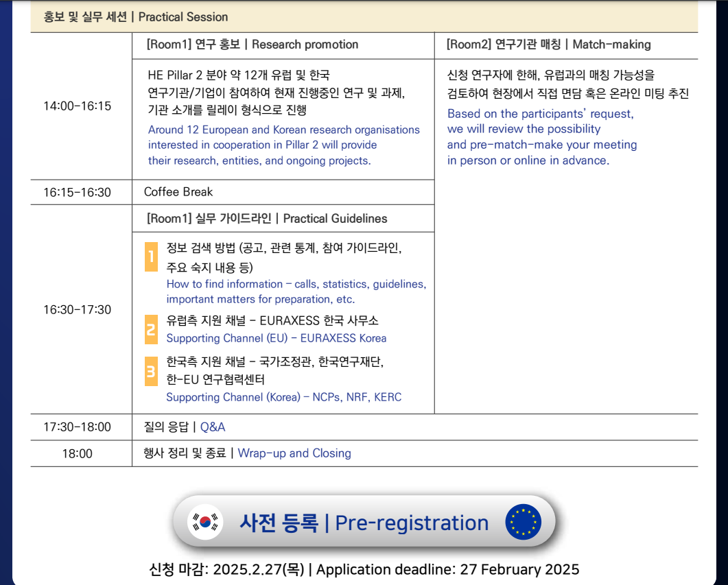Click the Practical Session section header

tap(136, 17)
